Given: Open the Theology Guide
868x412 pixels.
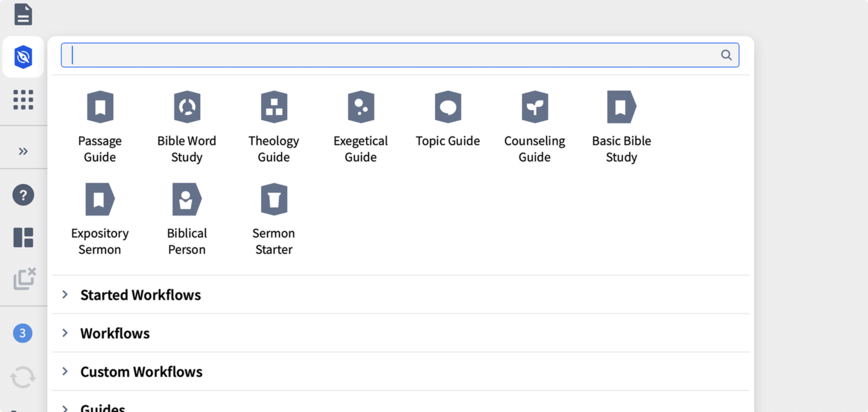Looking at the screenshot, I should (274, 108).
